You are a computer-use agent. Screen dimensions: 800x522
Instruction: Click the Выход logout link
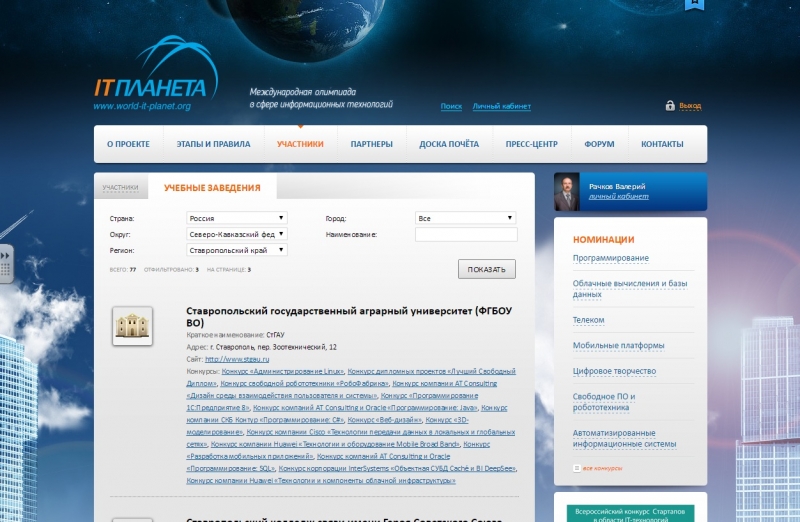690,106
